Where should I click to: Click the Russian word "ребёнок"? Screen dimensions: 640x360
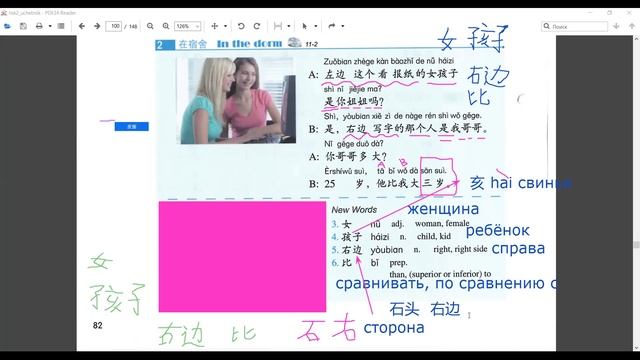498,231
